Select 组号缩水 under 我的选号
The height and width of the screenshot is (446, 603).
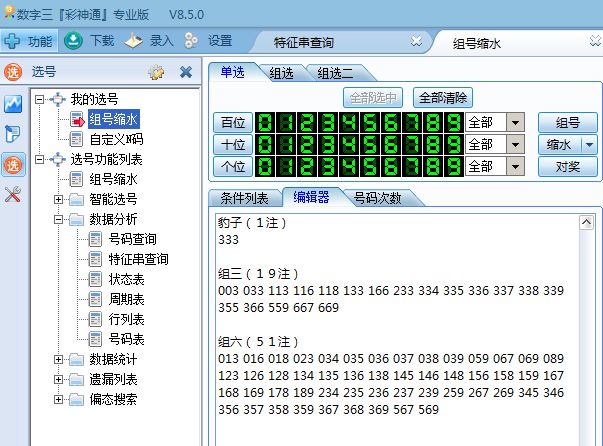[113, 119]
